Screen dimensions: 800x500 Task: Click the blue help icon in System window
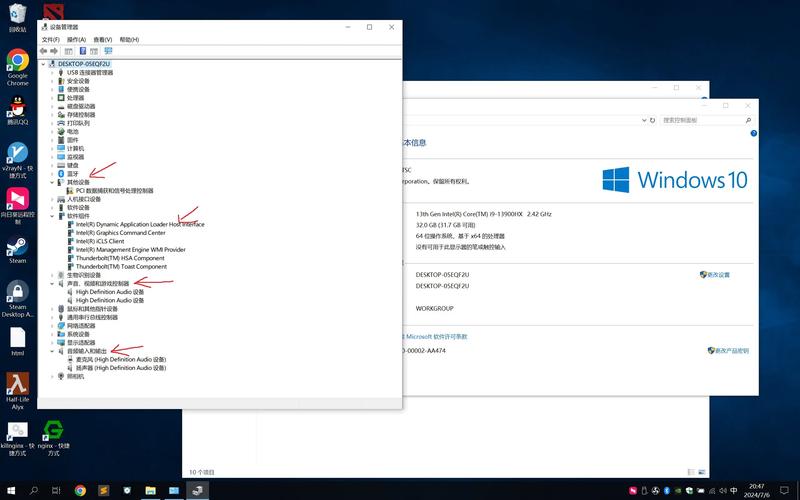coord(754,133)
